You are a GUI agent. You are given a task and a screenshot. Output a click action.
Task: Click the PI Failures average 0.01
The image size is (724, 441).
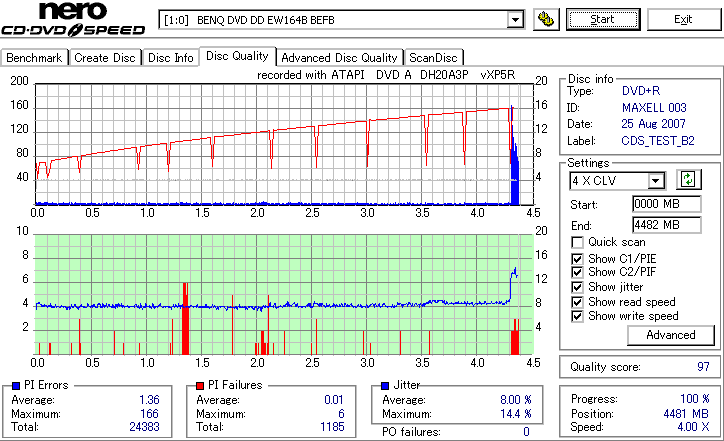click(x=333, y=399)
